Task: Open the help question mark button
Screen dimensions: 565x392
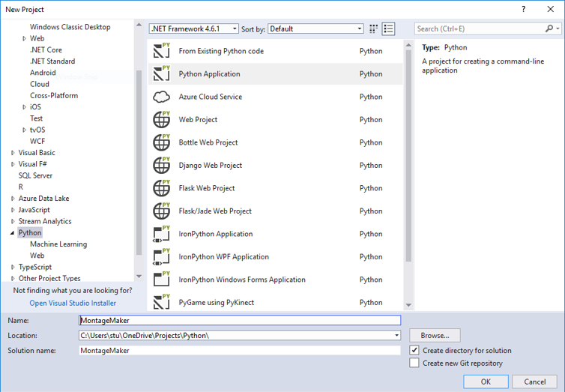Action: pyautogui.click(x=524, y=9)
